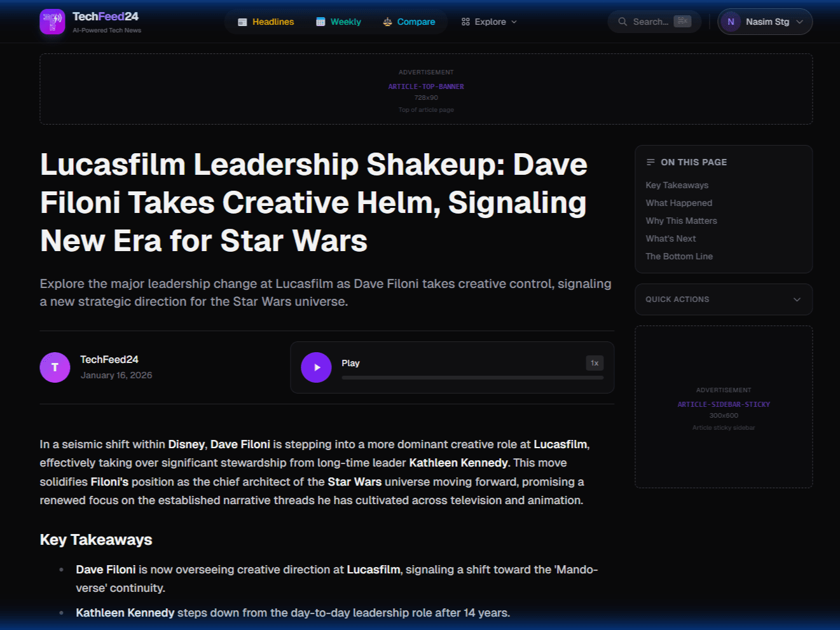This screenshot has height=630, width=840.
Task: Select the Headlines newspaper icon
Action: click(242, 21)
